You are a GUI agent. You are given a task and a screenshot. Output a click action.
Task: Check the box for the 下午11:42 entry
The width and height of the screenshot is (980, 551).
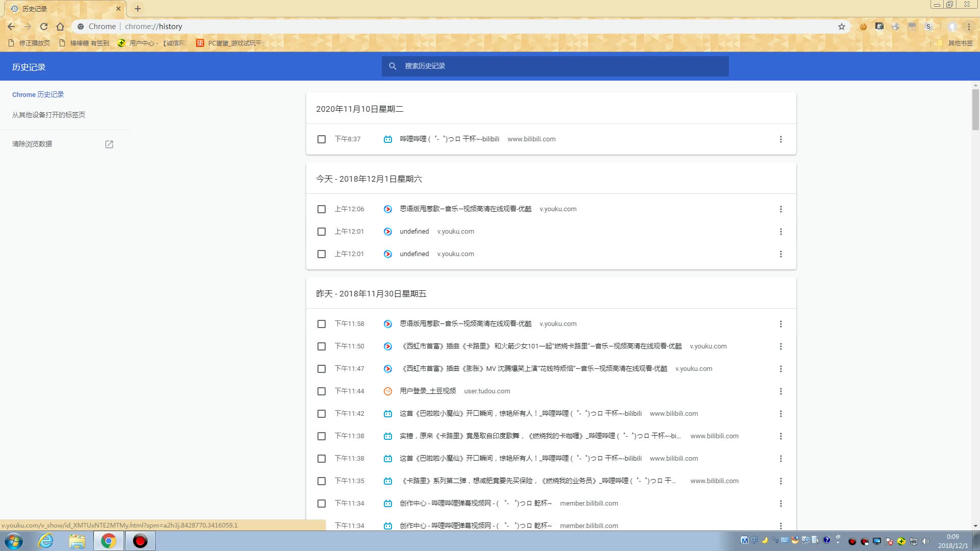point(322,414)
